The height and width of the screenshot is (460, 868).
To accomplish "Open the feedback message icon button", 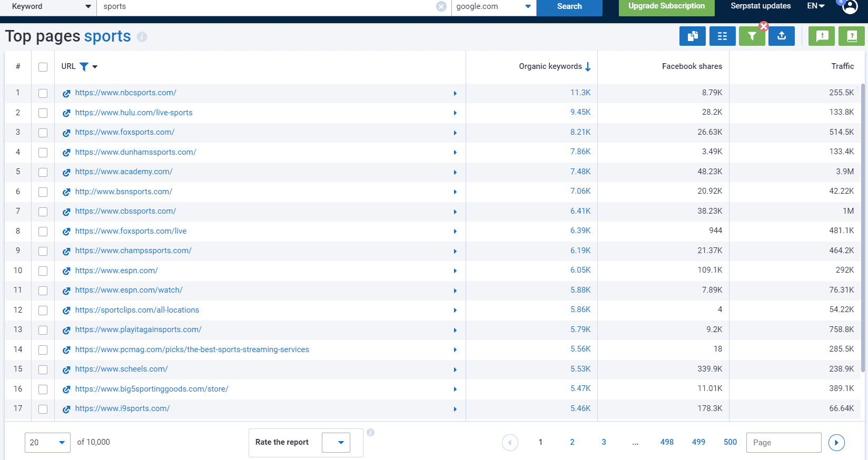I will coord(822,36).
